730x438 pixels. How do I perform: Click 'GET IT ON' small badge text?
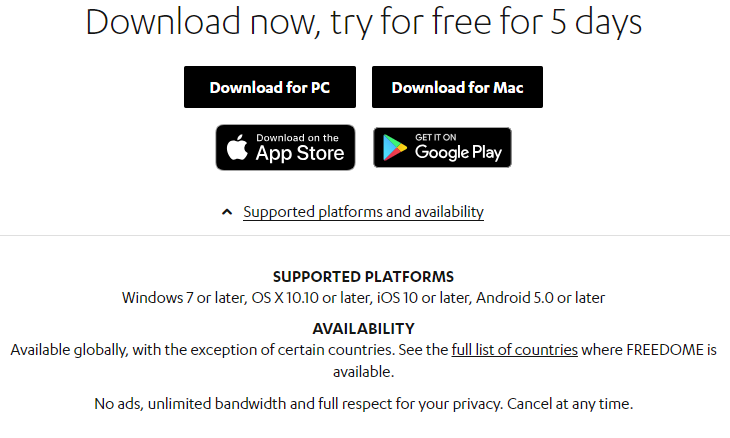click(x=435, y=137)
